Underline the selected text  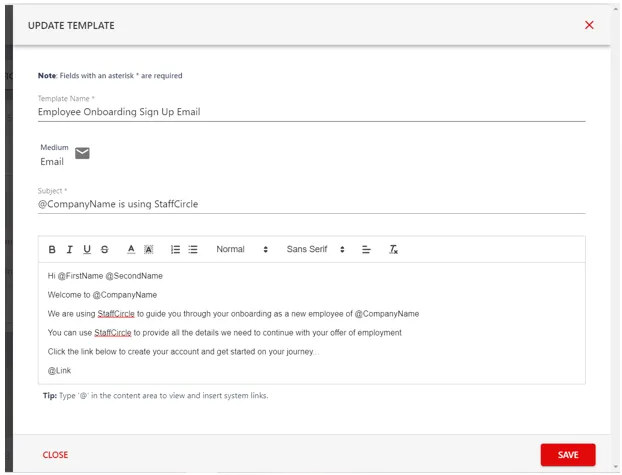[x=87, y=250]
